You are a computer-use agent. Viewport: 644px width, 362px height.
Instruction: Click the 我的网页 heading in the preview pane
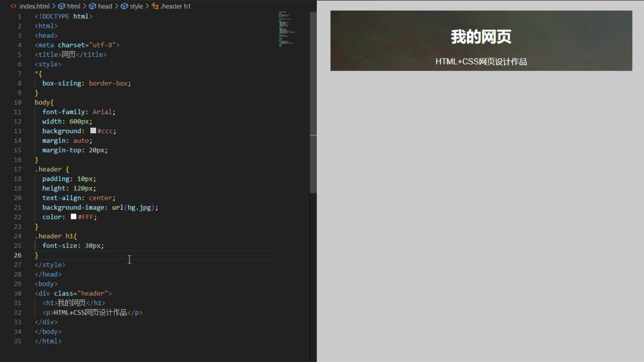481,37
